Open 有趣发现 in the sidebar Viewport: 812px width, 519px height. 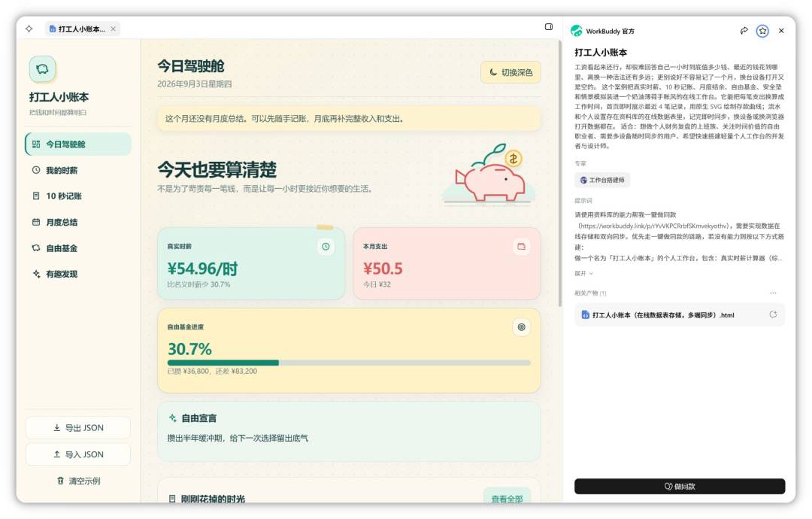click(77, 274)
